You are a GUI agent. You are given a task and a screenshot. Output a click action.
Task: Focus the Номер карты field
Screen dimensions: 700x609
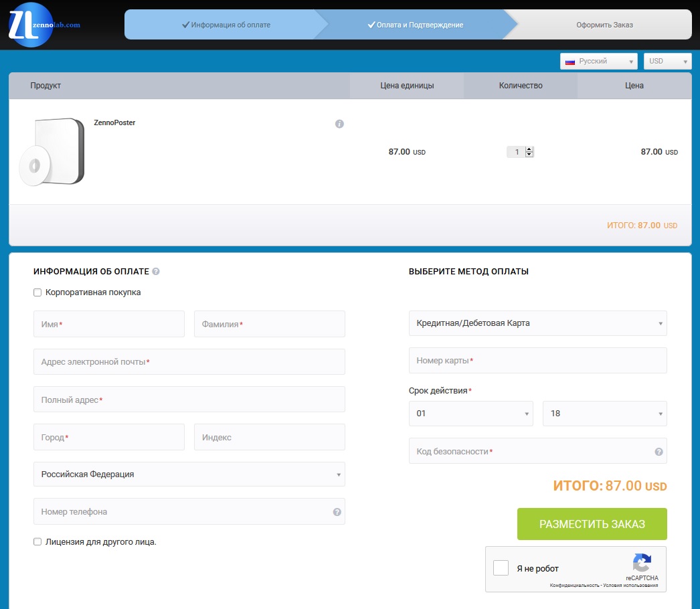point(538,360)
